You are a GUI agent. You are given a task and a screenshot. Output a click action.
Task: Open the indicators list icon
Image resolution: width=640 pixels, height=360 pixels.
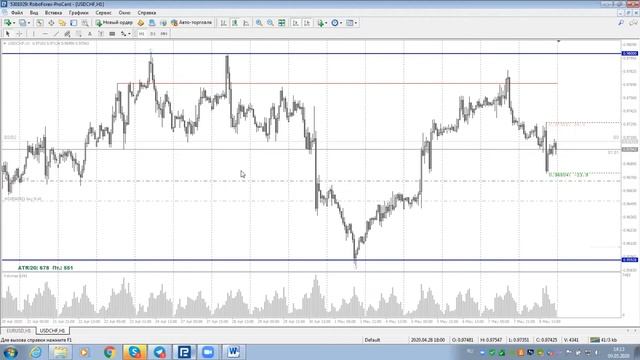[x=320, y=23]
